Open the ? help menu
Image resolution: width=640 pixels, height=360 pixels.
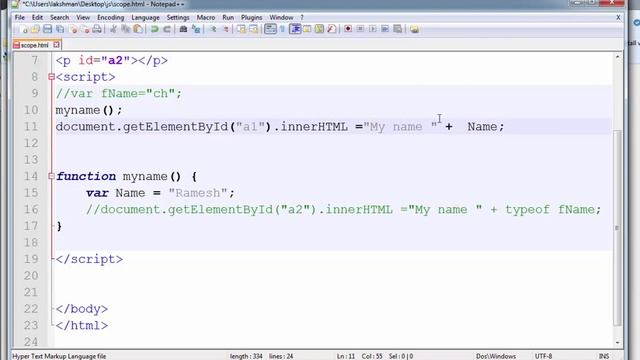[x=302, y=18]
